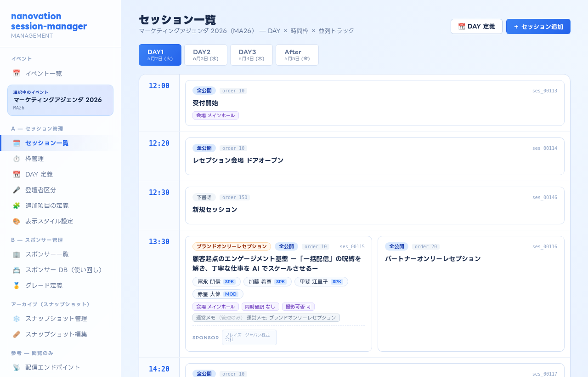Click the card index icon beside スポンサー DB

(x=17, y=270)
